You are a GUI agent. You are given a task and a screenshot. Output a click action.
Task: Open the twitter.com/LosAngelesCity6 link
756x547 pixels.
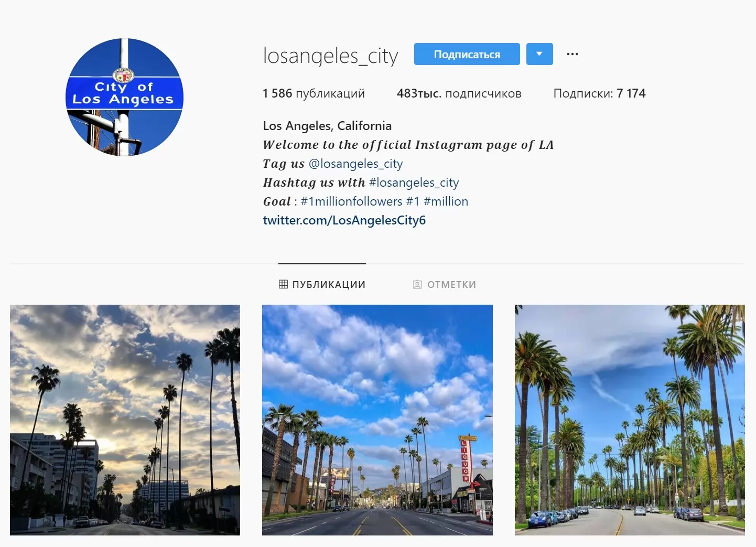pos(344,220)
